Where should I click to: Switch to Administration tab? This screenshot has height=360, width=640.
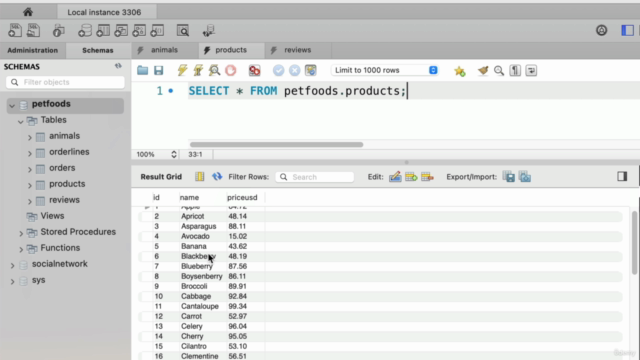(33, 50)
